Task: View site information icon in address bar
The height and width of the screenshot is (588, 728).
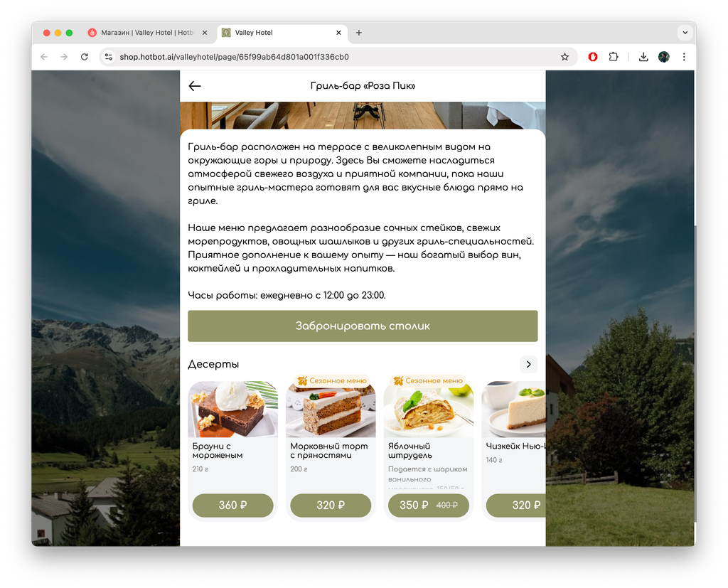Action: (x=109, y=57)
